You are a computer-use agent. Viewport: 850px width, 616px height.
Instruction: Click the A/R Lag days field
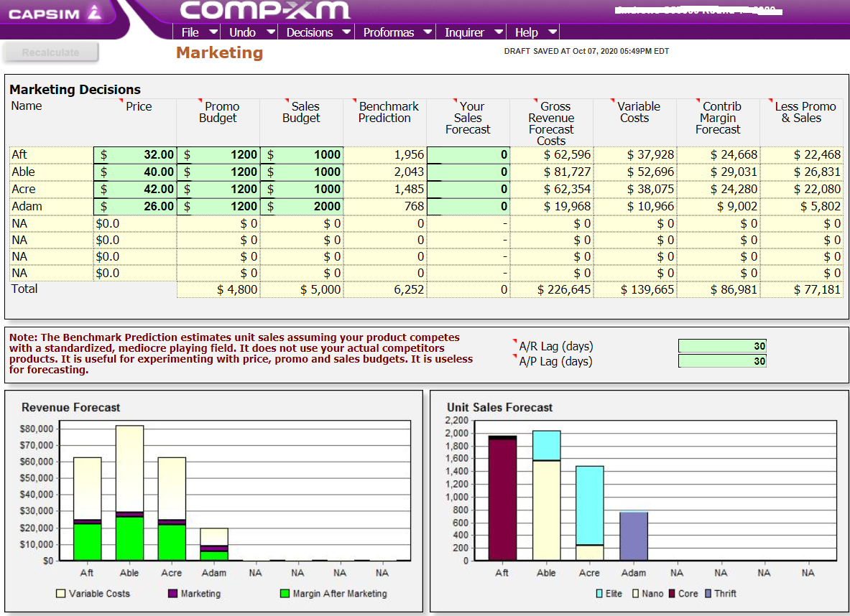(721, 345)
